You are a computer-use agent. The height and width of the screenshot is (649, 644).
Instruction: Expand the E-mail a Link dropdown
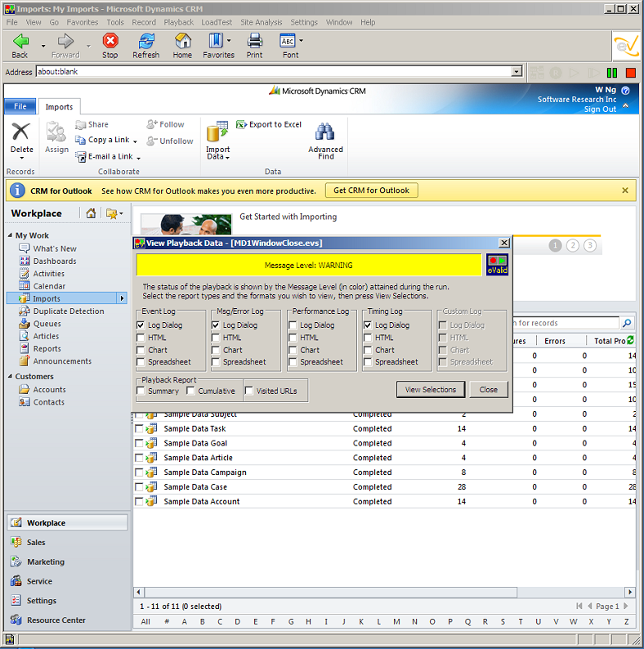(139, 158)
